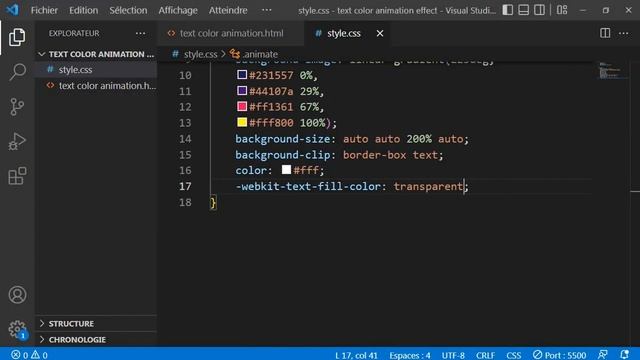Open the Atteindre menu
Image resolution: width=640 pixels, height=360 pixels.
pyautogui.click(x=228, y=10)
